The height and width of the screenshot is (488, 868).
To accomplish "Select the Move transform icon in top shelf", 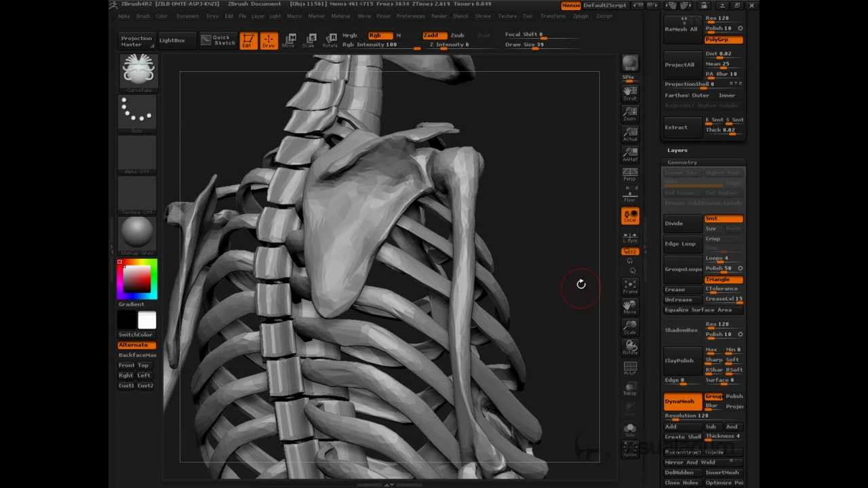I will [289, 41].
